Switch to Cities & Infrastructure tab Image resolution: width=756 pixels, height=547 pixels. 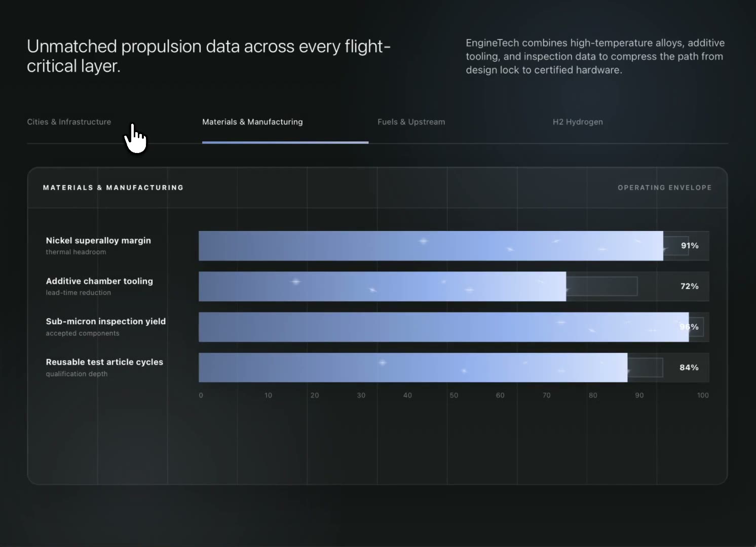pyautogui.click(x=69, y=122)
